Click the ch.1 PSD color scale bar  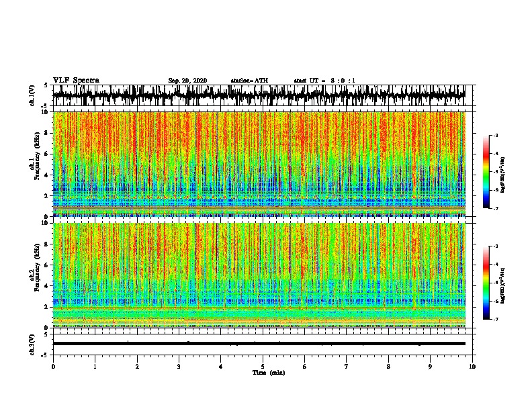tap(486, 172)
